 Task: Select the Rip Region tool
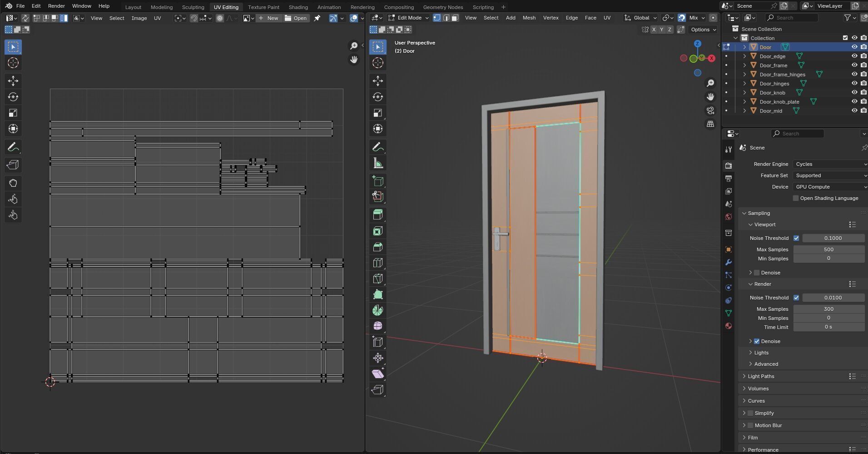pos(377,390)
